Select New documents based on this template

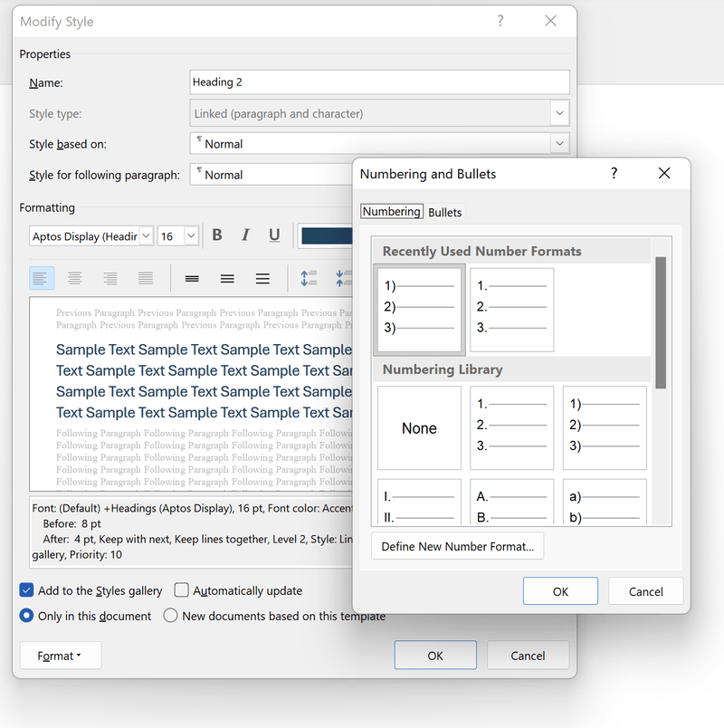coord(170,616)
